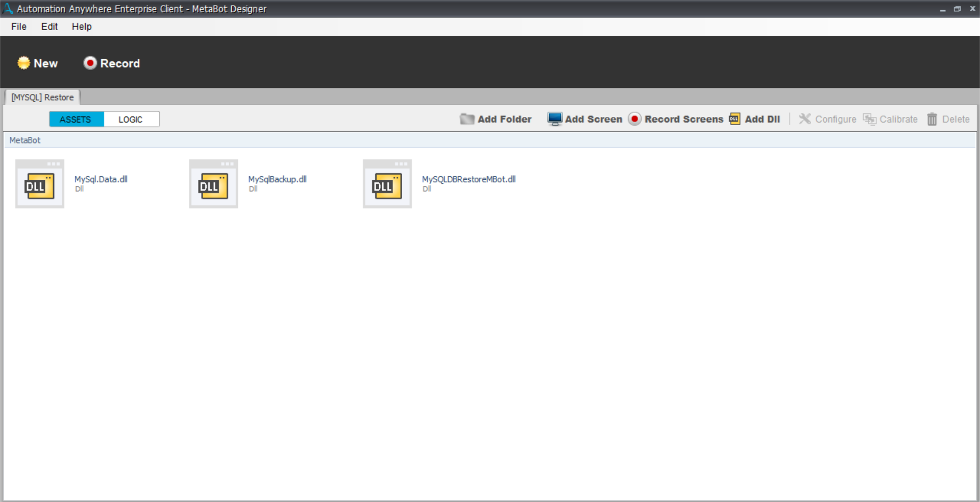
Task: Click the Add Dll icon
Action: 734,119
